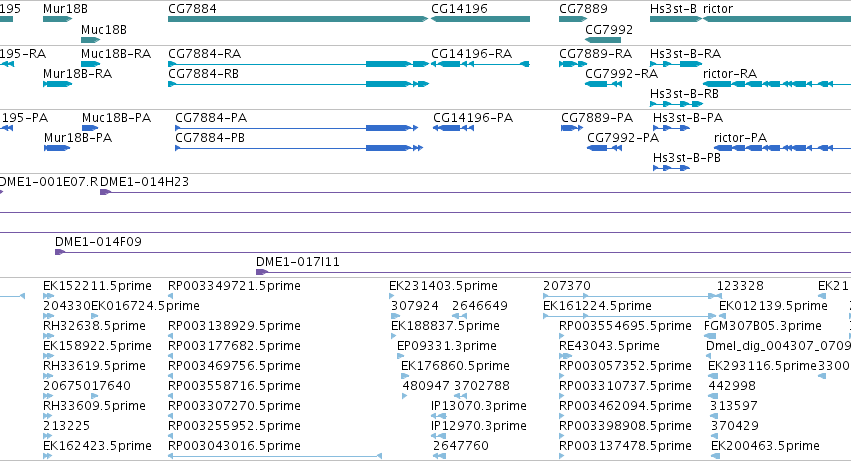Click the long teal CG7884 gene bar

[298, 19]
